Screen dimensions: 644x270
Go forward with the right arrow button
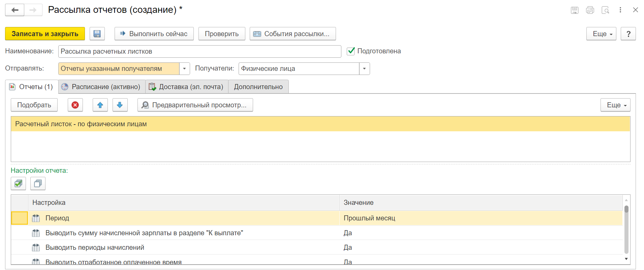[33, 10]
